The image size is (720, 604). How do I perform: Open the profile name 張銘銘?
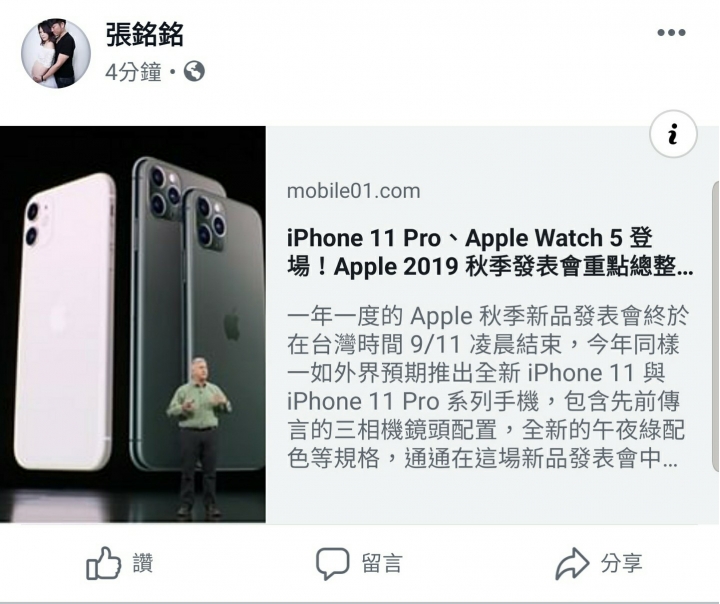click(x=145, y=34)
